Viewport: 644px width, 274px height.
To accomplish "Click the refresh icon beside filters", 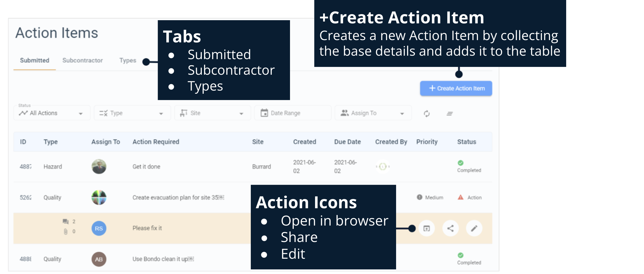I will click(x=427, y=114).
